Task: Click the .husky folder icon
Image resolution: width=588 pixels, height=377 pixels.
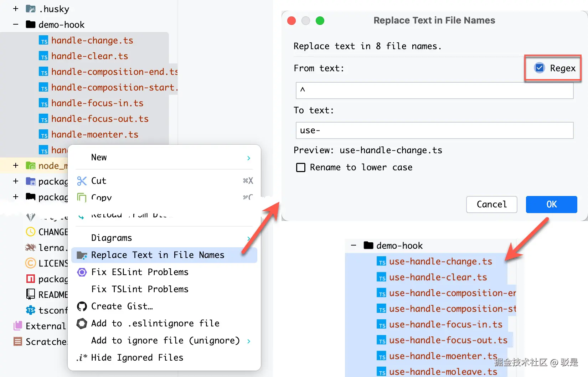Action: pyautogui.click(x=31, y=9)
